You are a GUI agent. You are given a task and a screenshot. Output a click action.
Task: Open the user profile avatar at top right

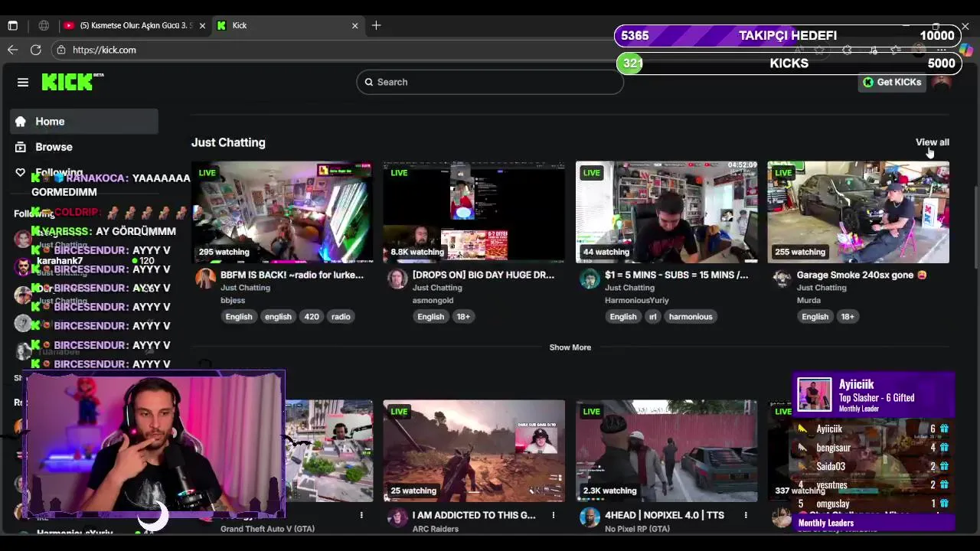point(942,82)
